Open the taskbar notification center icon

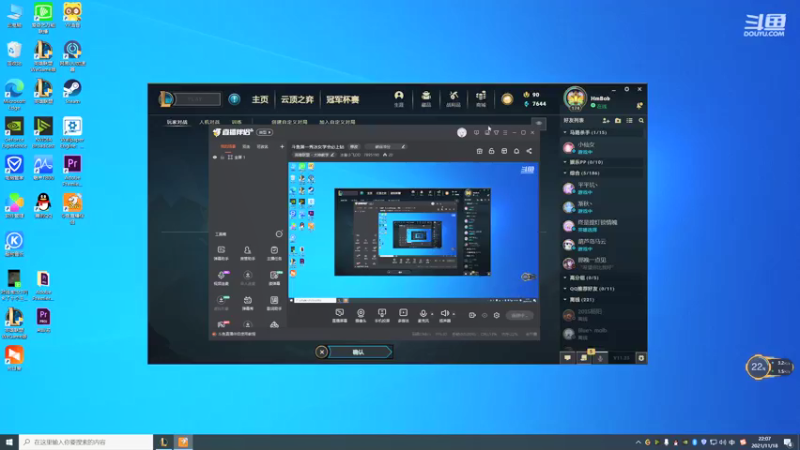pyautogui.click(x=788, y=442)
